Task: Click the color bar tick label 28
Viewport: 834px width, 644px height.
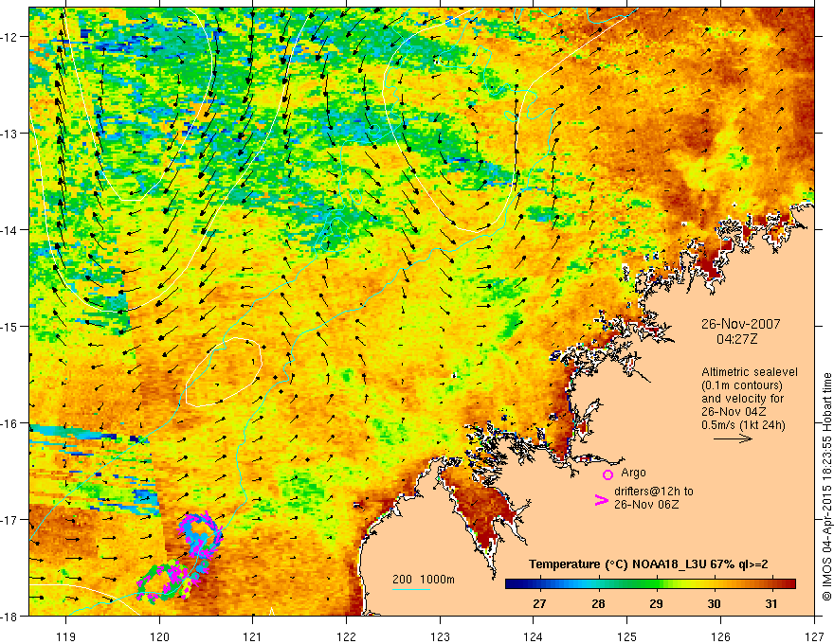Action: click(x=598, y=603)
